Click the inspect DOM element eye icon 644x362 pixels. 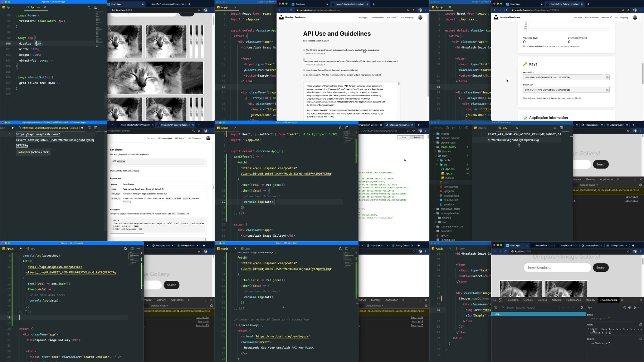point(630,308)
